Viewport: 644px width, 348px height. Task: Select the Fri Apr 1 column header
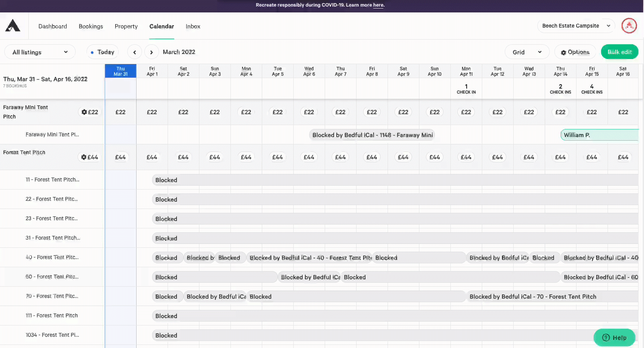pos(152,71)
